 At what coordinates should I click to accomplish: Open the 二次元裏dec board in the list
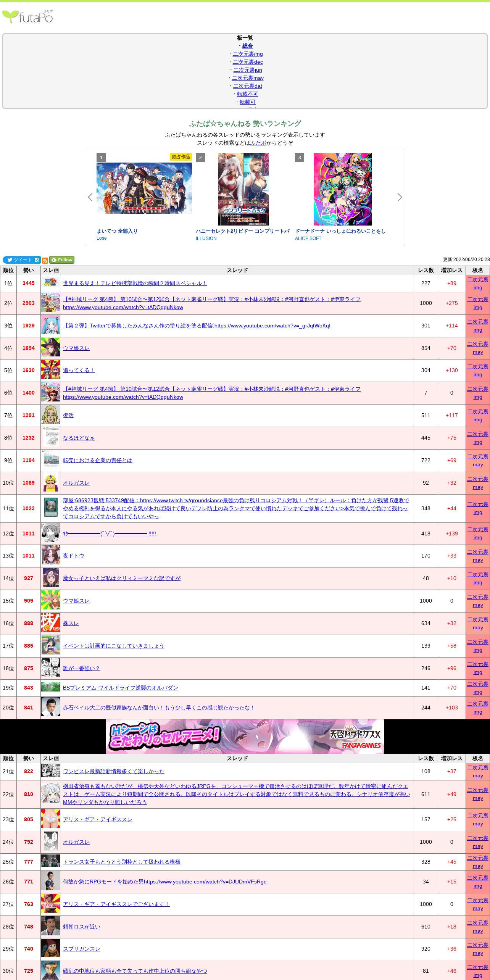pyautogui.click(x=248, y=62)
